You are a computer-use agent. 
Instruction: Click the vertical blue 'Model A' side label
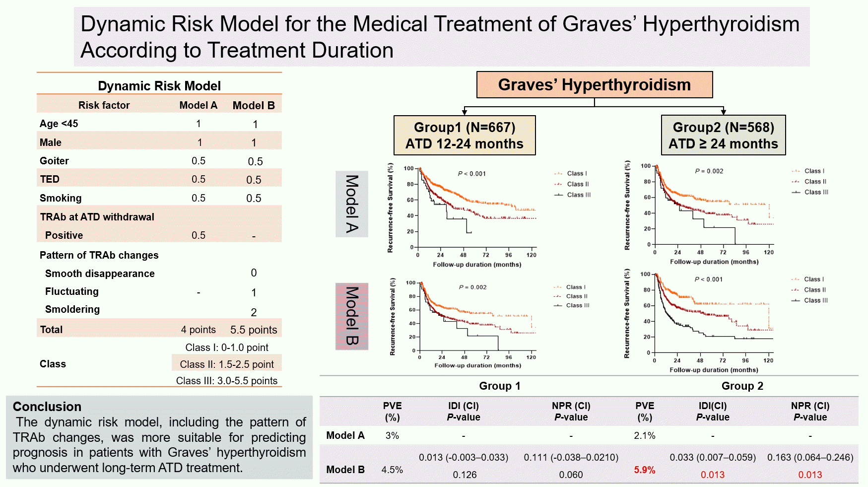(x=352, y=204)
